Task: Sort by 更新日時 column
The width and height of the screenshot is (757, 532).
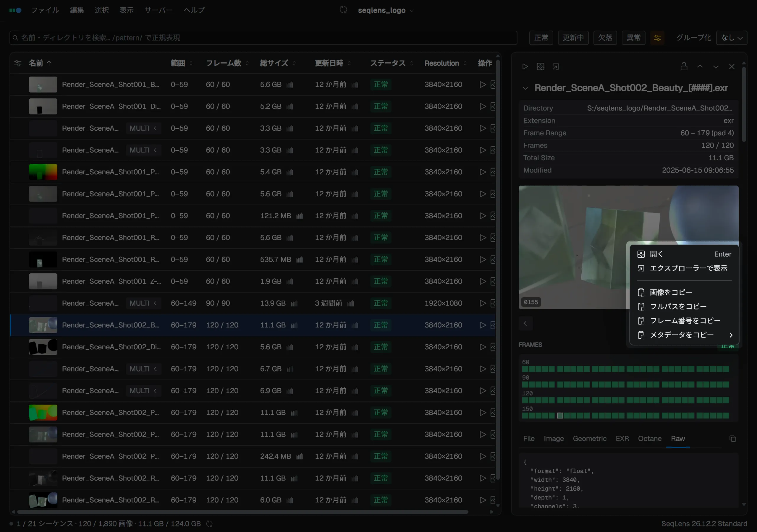Action: 333,63
